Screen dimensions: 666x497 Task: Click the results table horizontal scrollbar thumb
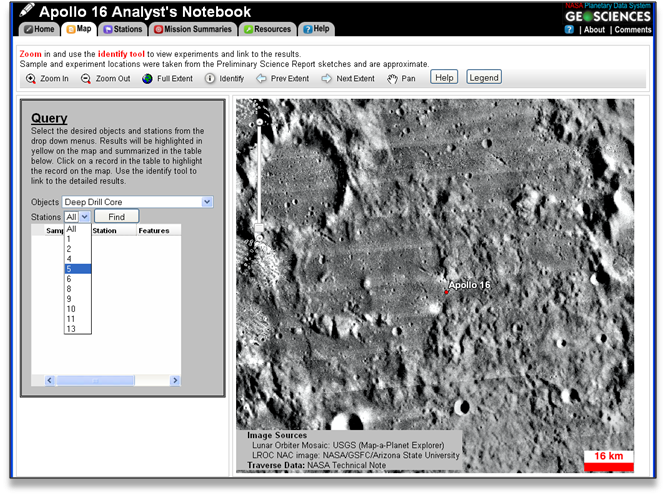96,381
